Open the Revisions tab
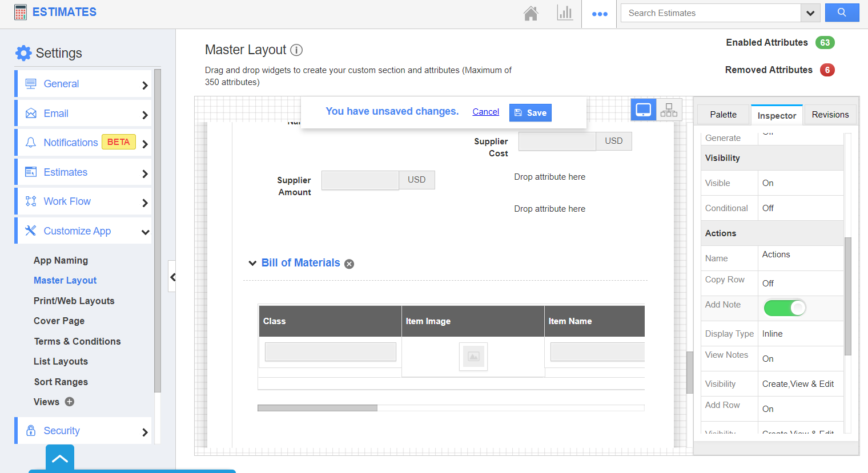The image size is (868, 473). (x=830, y=115)
